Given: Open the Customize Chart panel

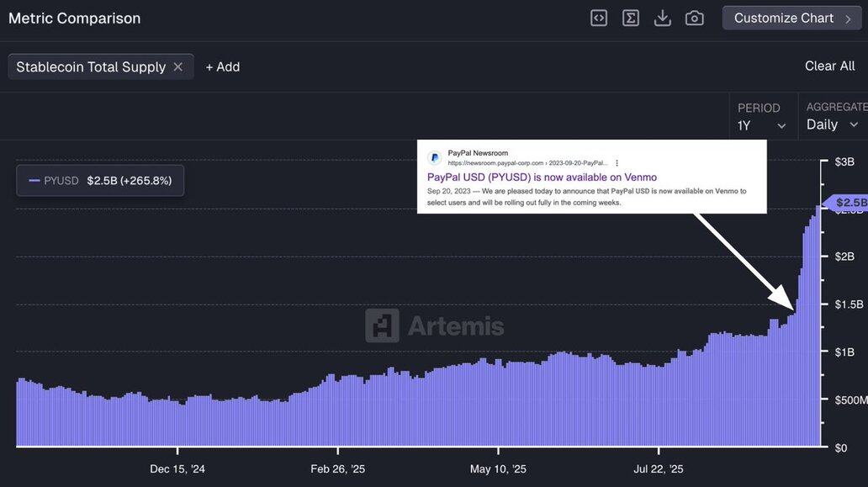Looking at the screenshot, I should click(783, 18).
